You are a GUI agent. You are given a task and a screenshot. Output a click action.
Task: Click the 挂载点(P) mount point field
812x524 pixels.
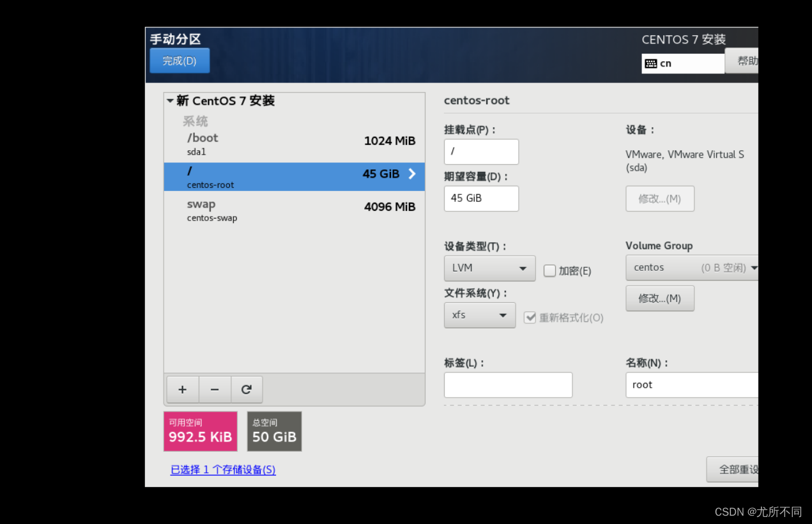click(482, 152)
